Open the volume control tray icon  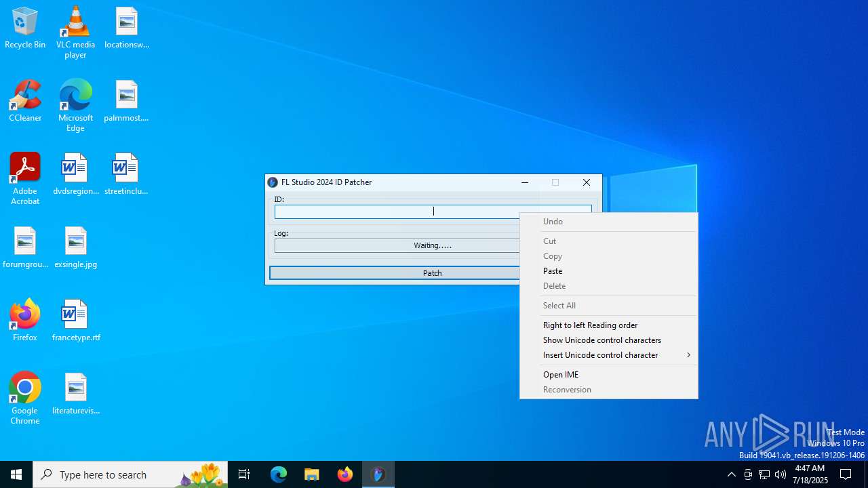tap(781, 474)
